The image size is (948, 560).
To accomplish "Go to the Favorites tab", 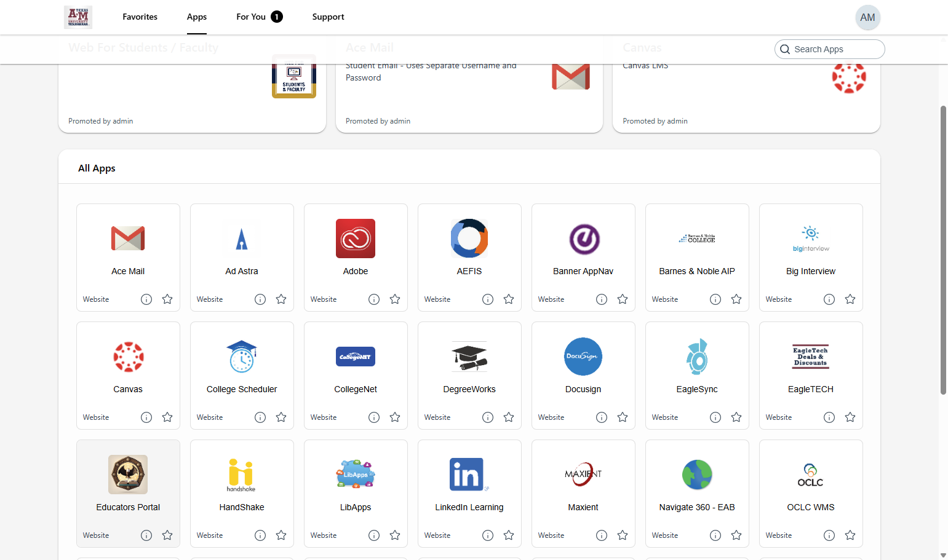I will click(x=140, y=17).
